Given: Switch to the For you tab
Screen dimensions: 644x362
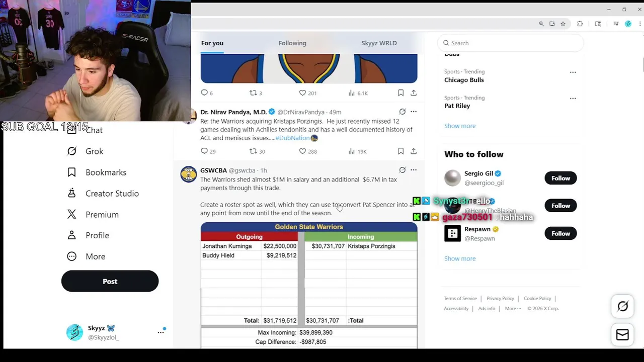Looking at the screenshot, I should (212, 43).
